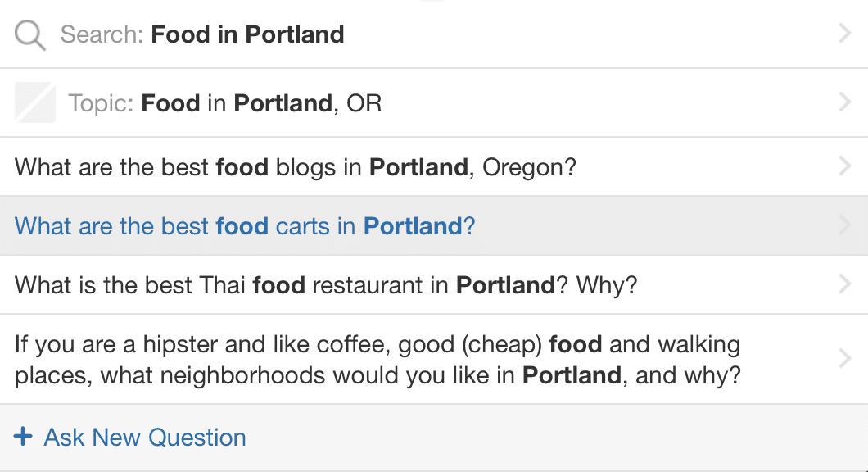Click the blank topic image placeholder
The image size is (868, 472).
35,102
